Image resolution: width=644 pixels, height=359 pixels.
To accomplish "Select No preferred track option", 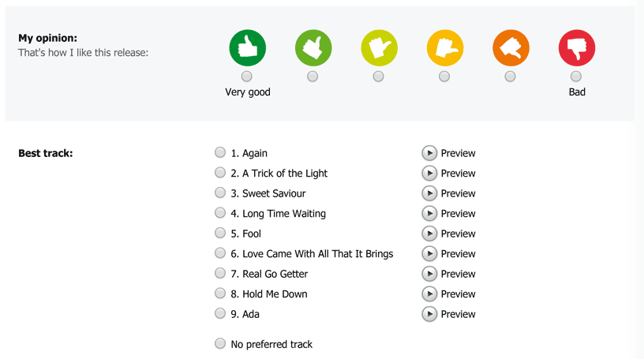I will pos(220,343).
